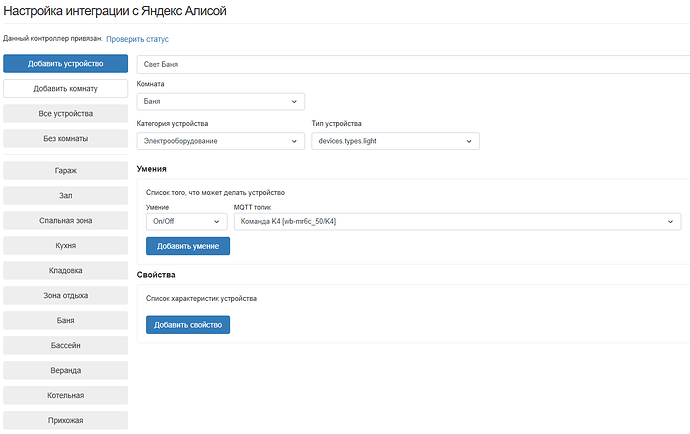Click the Добавить устройство button

point(66,64)
